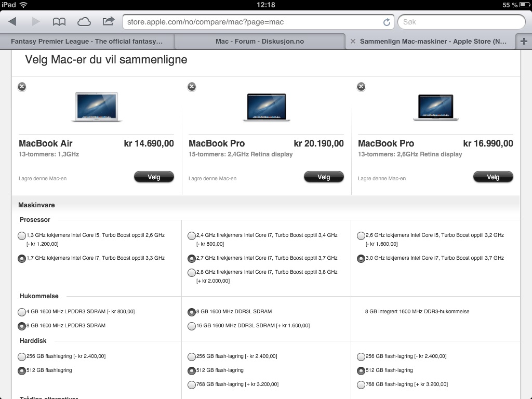532x399 pixels.
Task: Pick 512 GB flashlagring for MacBook Air
Action: tap(22, 371)
